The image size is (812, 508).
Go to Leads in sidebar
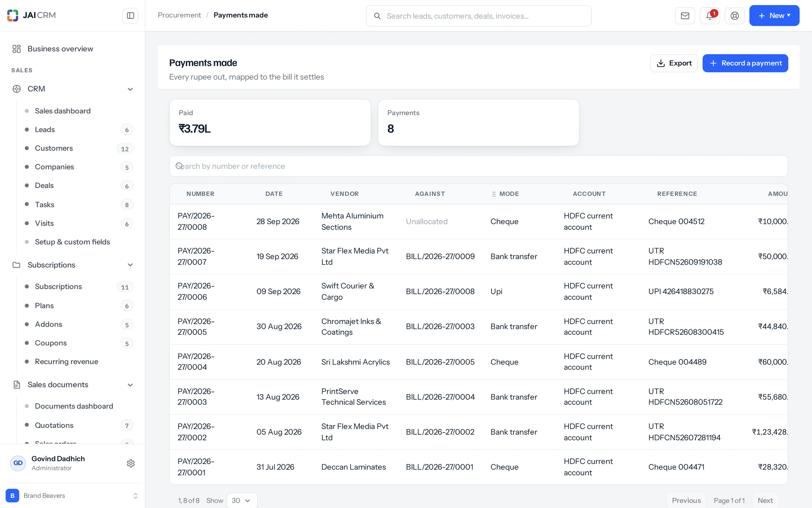(45, 130)
